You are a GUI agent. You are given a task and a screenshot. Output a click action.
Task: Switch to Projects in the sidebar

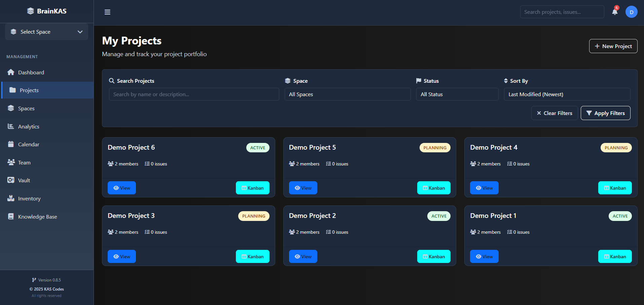pos(29,90)
